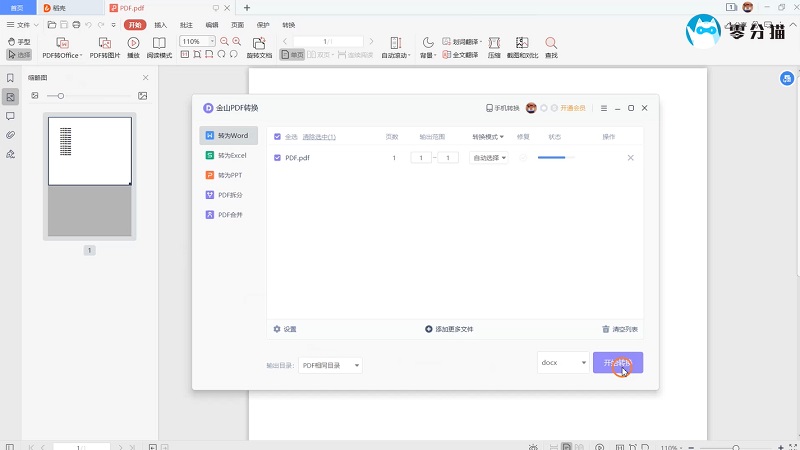Screen dimensions: 800x450
Task: Click the 开始转换 start conversion button
Action: [618, 363]
